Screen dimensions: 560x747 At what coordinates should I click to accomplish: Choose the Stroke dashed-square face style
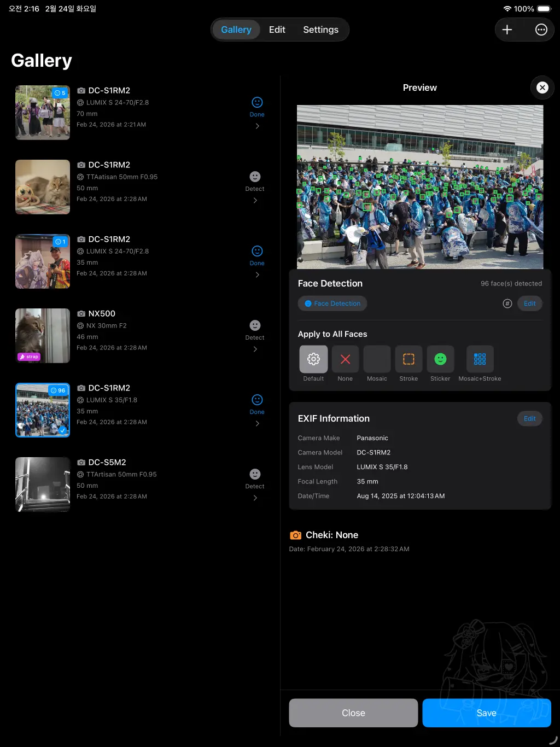(409, 359)
